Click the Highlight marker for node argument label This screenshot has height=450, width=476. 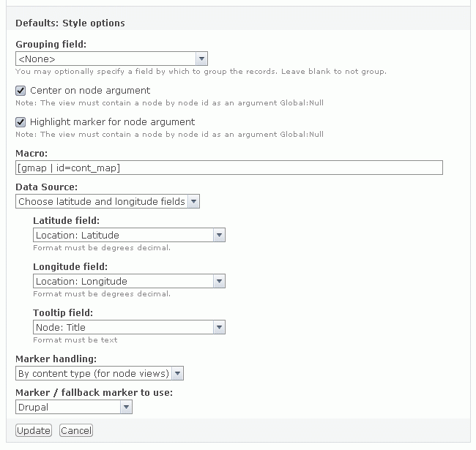tap(112, 122)
